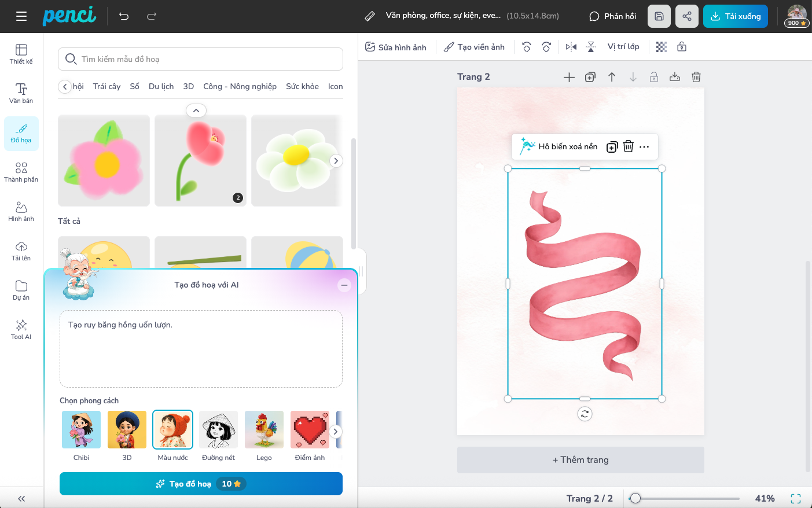Screen dimensions: 812x508
Task: Click the undo arrow icon
Action: click(x=124, y=16)
